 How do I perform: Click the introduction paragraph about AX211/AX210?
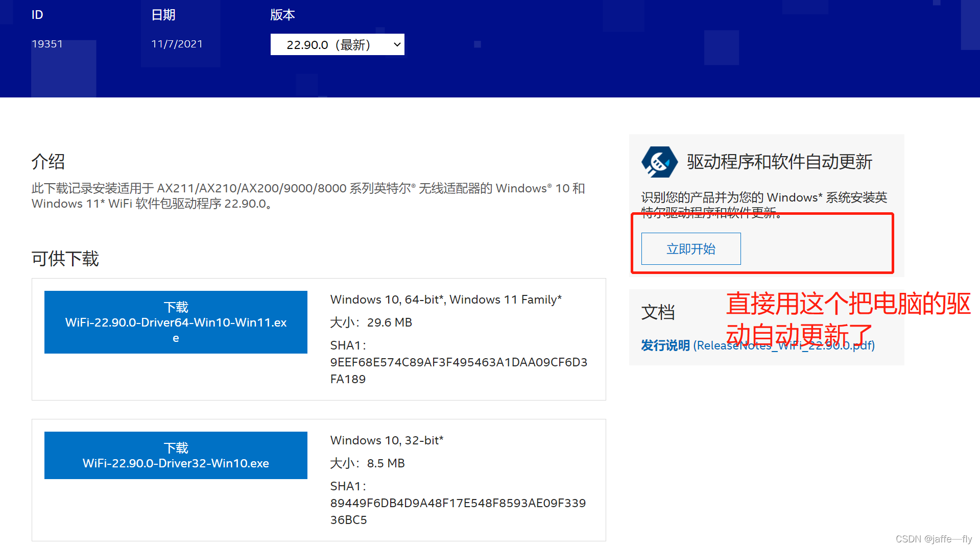tap(308, 196)
